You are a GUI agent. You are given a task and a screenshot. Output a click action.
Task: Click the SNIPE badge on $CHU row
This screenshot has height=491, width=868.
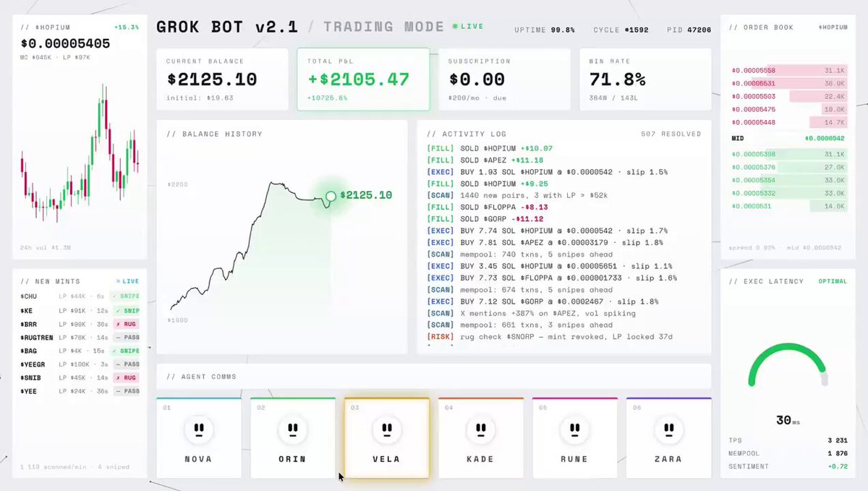(125, 296)
